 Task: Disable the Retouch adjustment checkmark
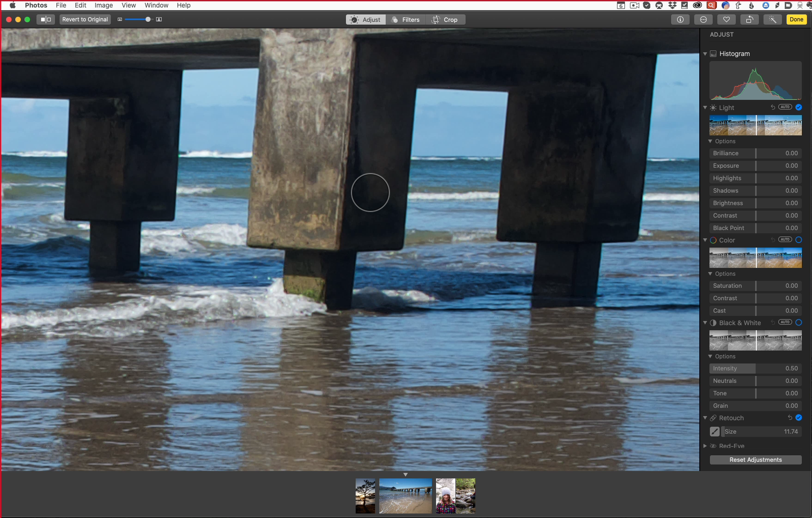[x=799, y=418]
